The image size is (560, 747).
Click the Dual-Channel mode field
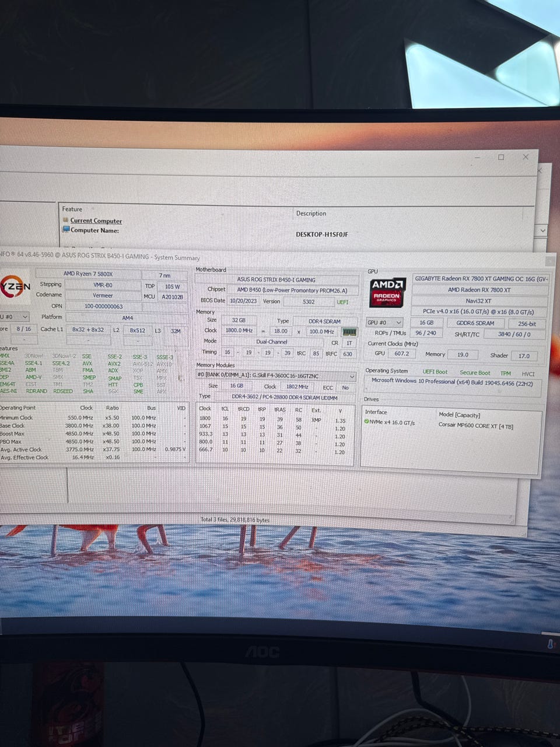coord(272,341)
